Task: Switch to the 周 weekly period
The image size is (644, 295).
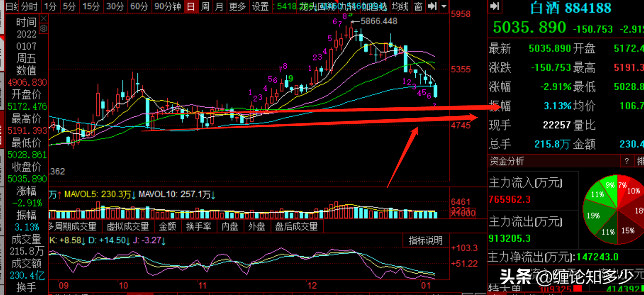Action: pos(205,6)
